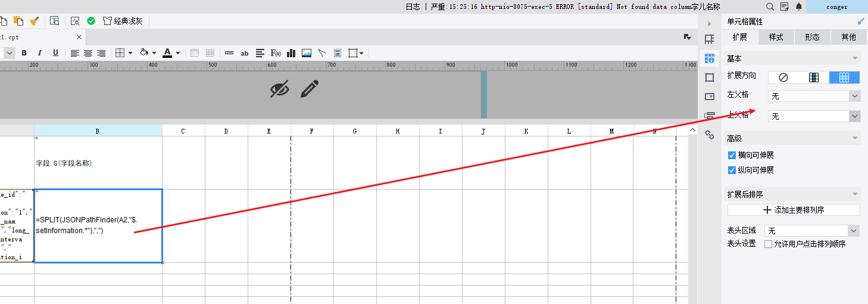Screen dimensions: 868x304
Task: Toggle underline formatting
Action: point(55,52)
